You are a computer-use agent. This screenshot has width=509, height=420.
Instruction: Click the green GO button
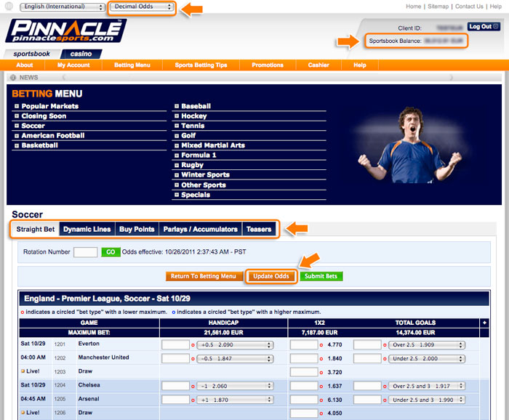(111, 252)
